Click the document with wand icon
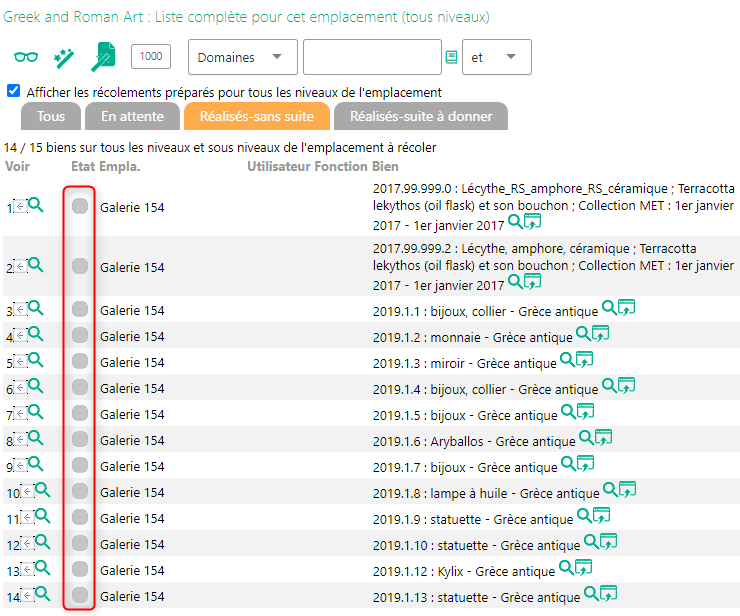The width and height of the screenshot is (740, 616). pyautogui.click(x=103, y=58)
